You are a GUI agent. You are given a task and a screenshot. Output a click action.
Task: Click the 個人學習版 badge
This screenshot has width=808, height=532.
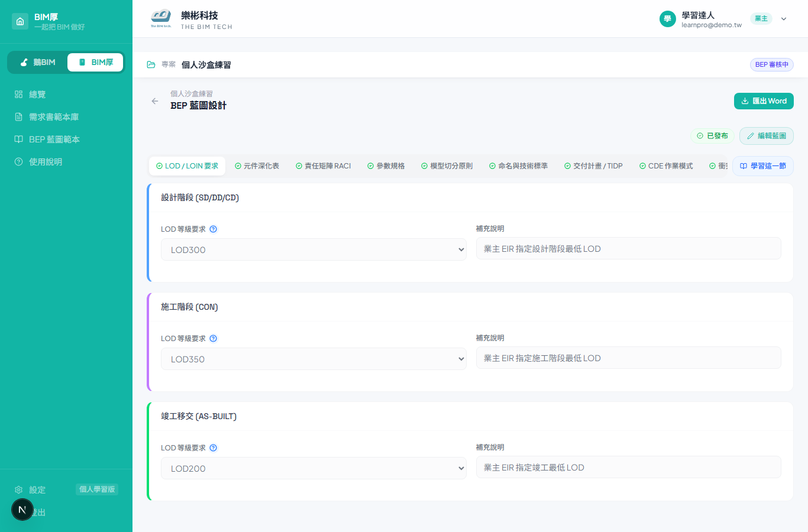coord(97,489)
